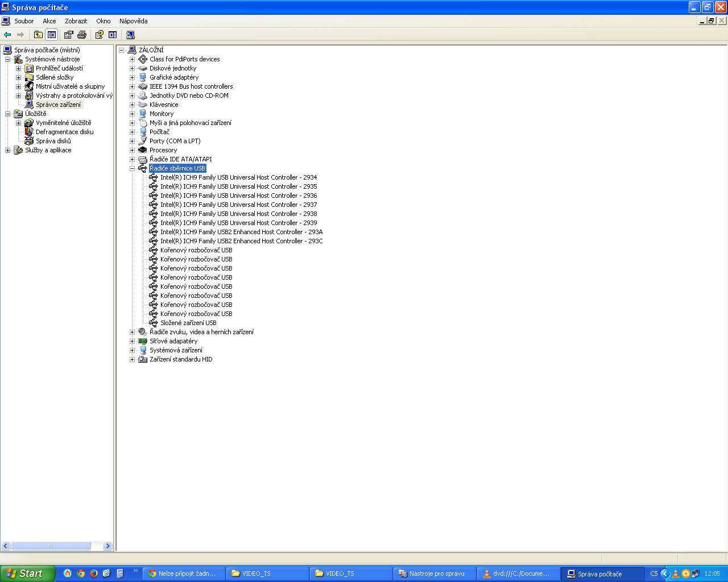This screenshot has height=582, width=728.
Task: Switch to Nelze připojit taskbar button
Action: [183, 573]
